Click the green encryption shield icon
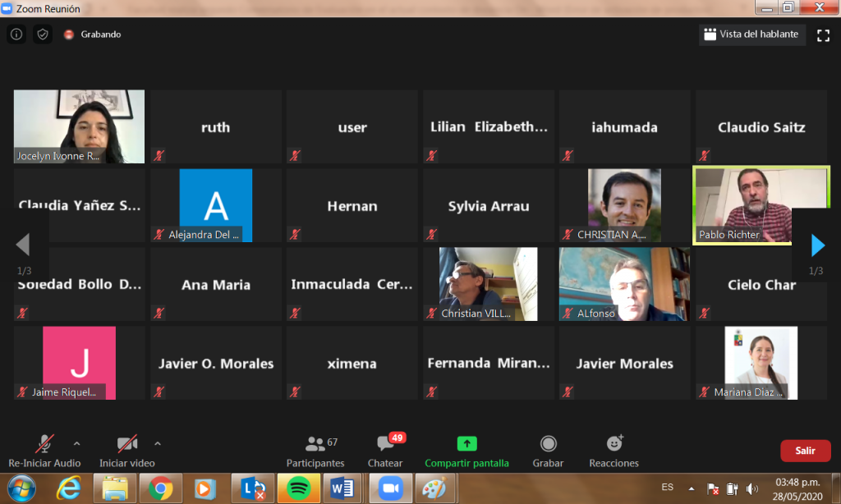Screen dimensions: 841x504 click(43, 34)
